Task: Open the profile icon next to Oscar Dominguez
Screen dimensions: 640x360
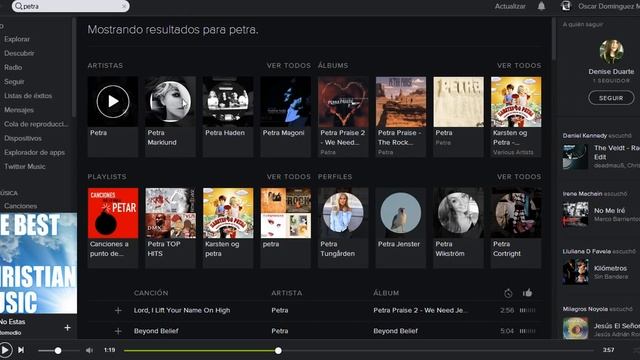Action: pos(566,6)
